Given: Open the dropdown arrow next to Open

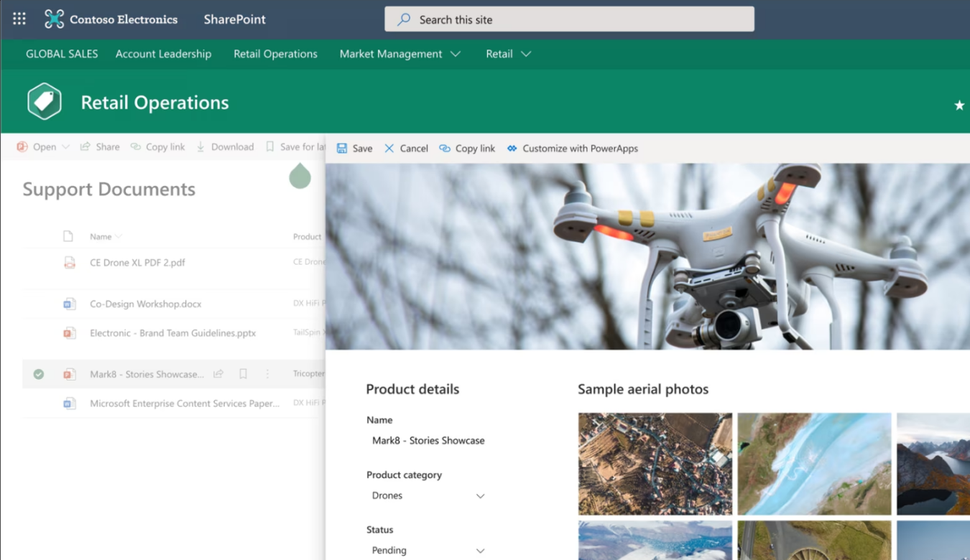Looking at the screenshot, I should [x=65, y=146].
